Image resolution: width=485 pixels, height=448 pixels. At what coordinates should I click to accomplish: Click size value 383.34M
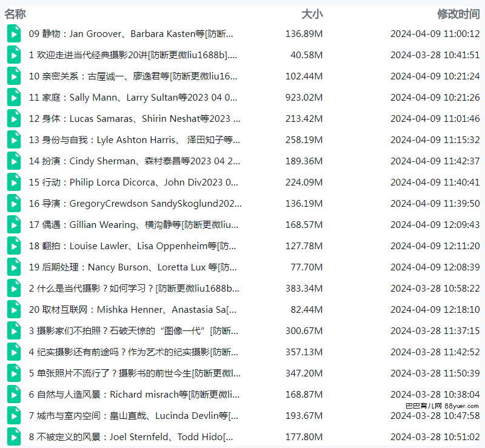click(304, 289)
